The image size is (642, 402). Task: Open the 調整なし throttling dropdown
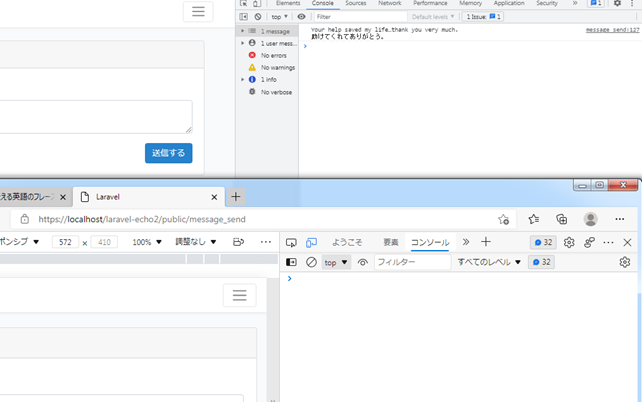[196, 242]
